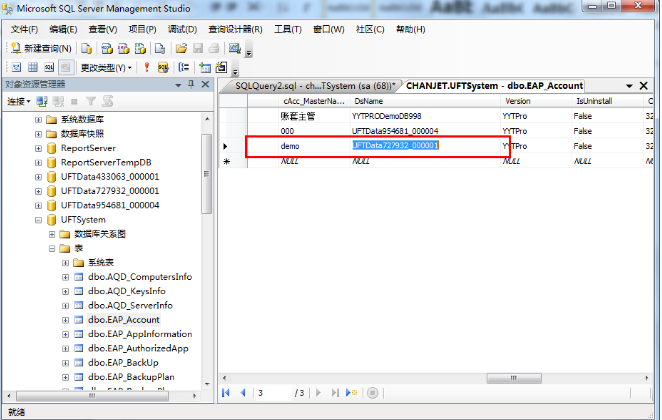Open the 查询设计器(R) menu
662x420 pixels.
(x=235, y=29)
